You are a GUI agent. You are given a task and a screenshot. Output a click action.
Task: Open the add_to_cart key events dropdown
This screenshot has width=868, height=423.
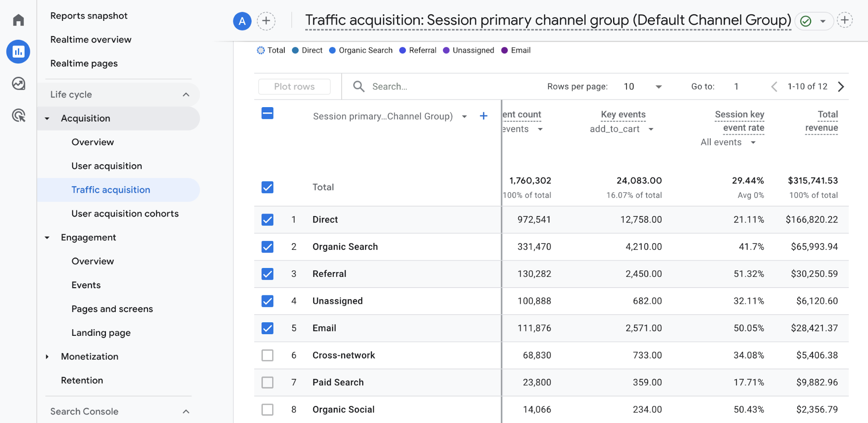coord(651,129)
